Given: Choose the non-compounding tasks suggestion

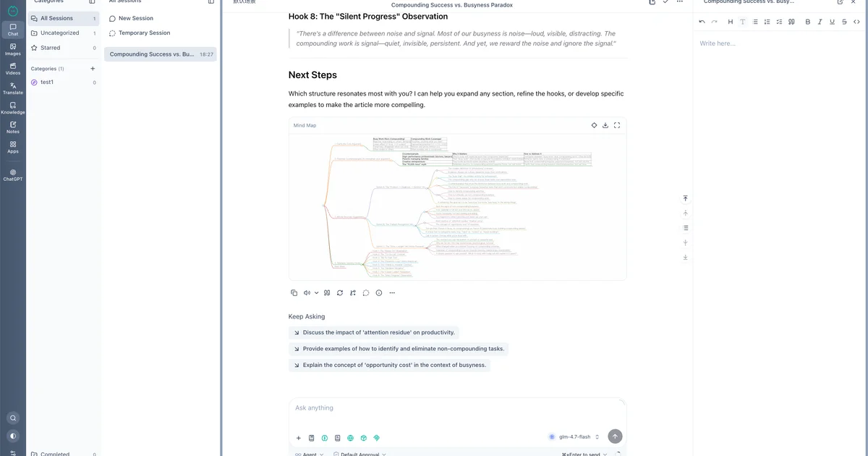Looking at the screenshot, I should 399,349.
